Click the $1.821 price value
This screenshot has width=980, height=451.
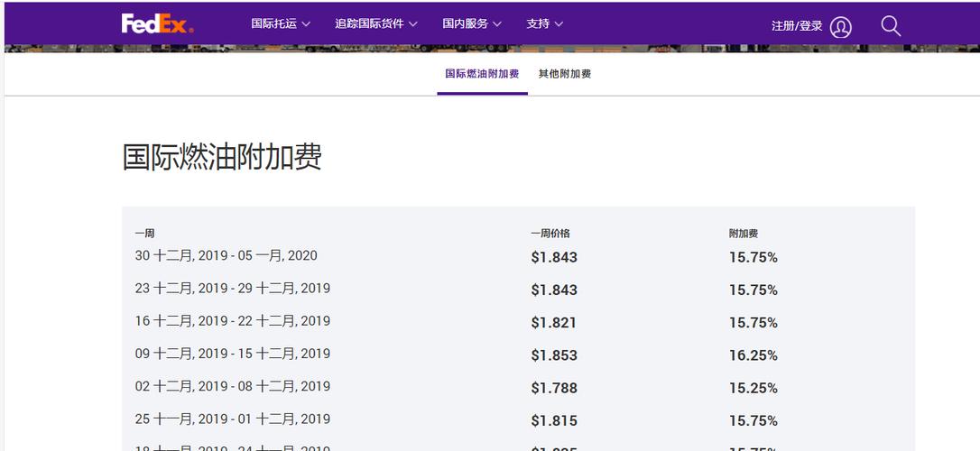click(554, 323)
